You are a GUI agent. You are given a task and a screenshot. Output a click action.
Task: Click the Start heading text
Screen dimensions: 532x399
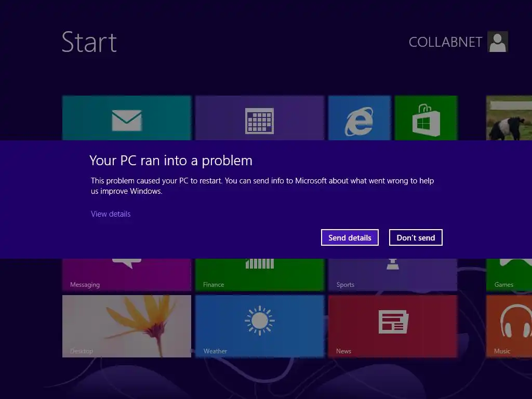pyautogui.click(x=89, y=42)
